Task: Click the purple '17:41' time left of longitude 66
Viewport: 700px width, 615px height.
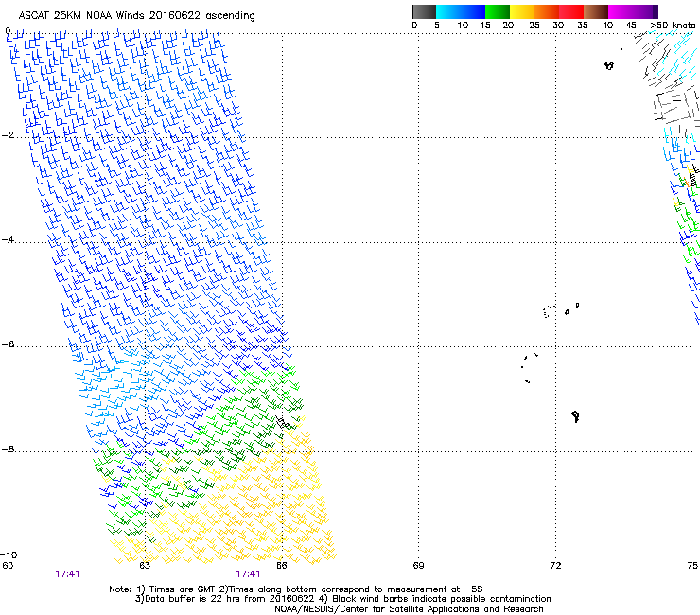Action: [248, 574]
